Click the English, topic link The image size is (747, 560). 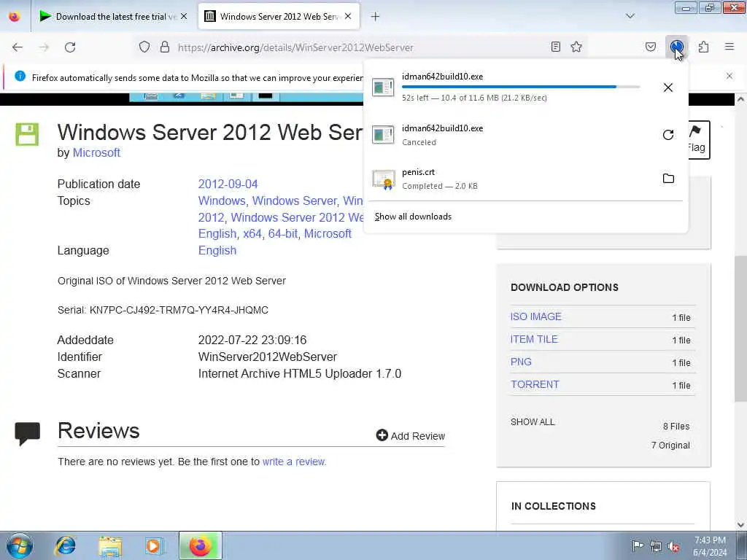click(218, 234)
